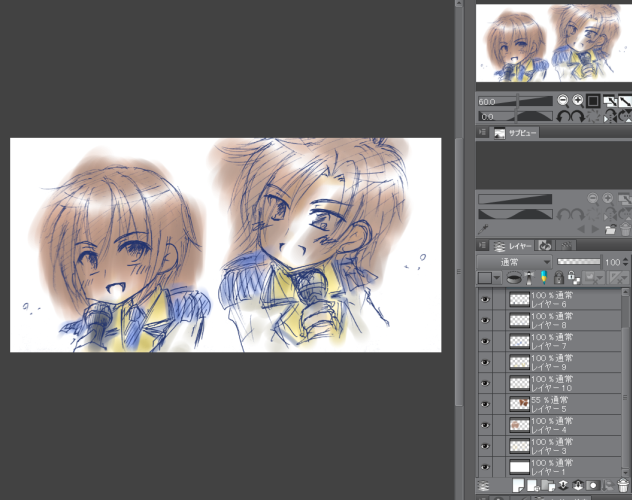
Task: Hide レイヤー 1 with its eye icon
Action: click(485, 467)
